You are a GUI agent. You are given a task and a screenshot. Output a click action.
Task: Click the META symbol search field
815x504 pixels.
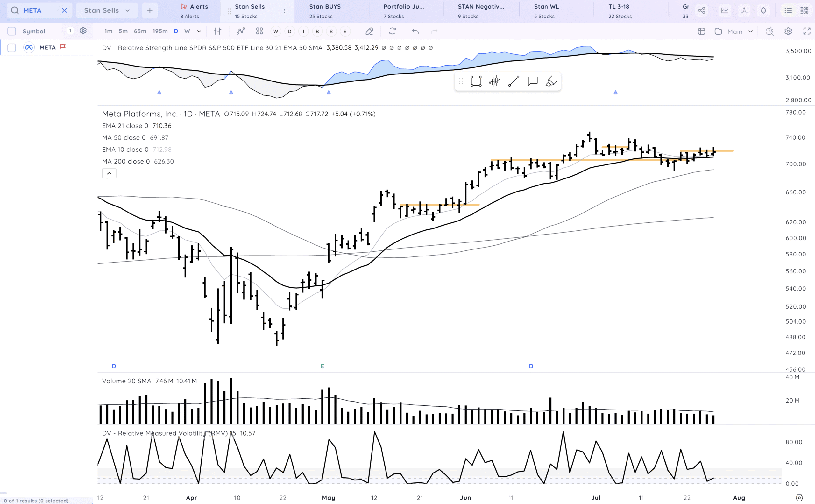[37, 10]
